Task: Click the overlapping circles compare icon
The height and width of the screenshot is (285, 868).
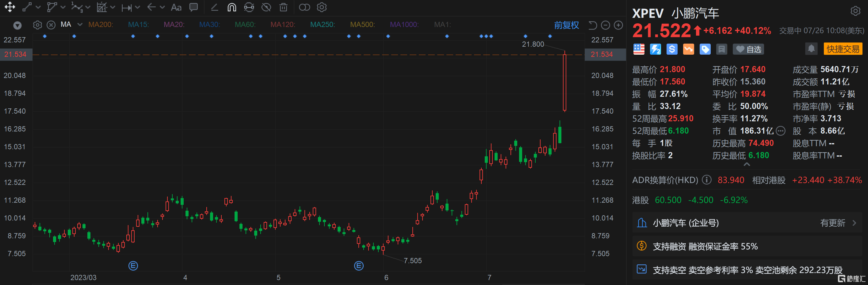Action: click(x=304, y=7)
